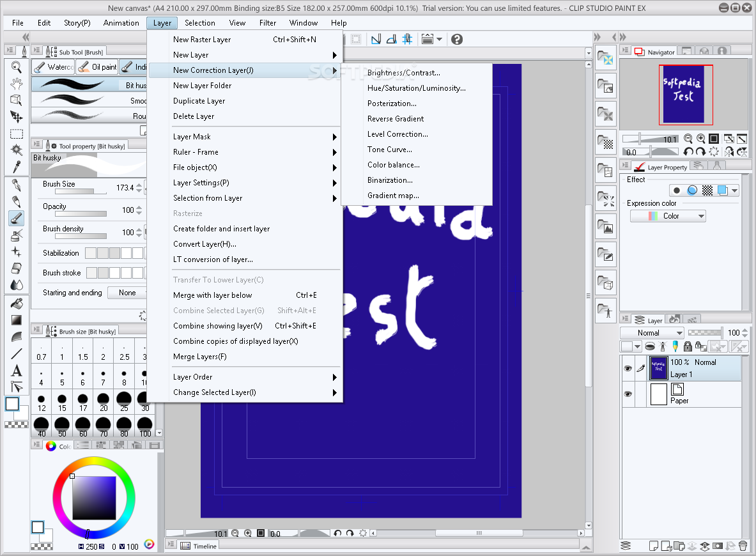The width and height of the screenshot is (756, 556).
Task: Create new raster layer icon
Action: point(654,546)
